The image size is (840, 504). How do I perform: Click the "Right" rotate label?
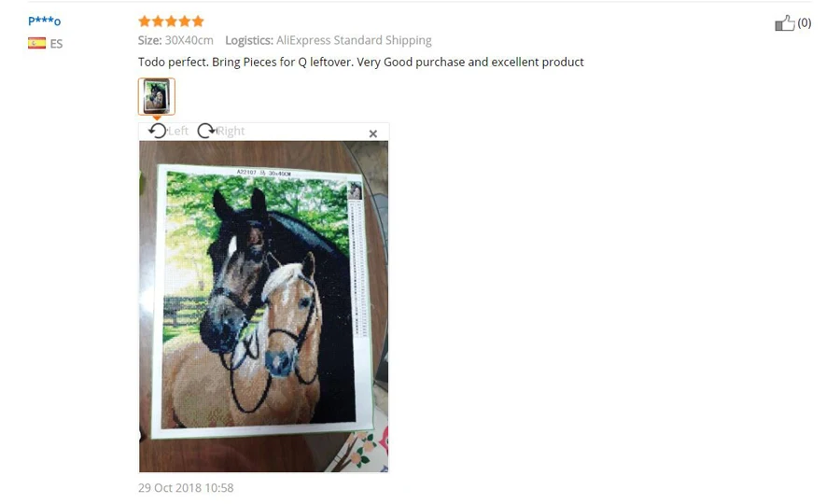click(x=231, y=132)
